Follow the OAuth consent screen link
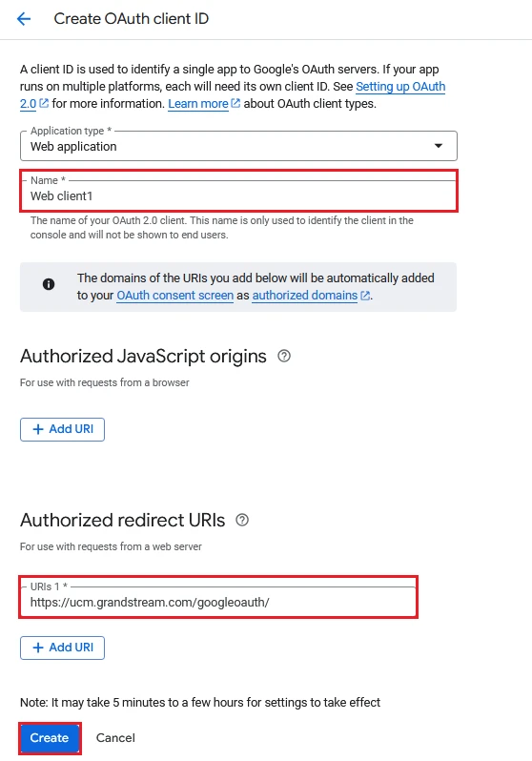The image size is (532, 761). click(174, 295)
